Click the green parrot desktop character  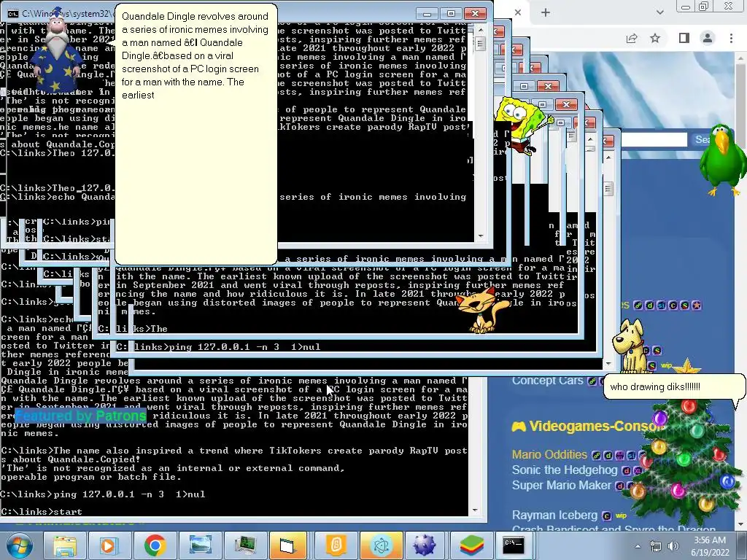pos(722,160)
